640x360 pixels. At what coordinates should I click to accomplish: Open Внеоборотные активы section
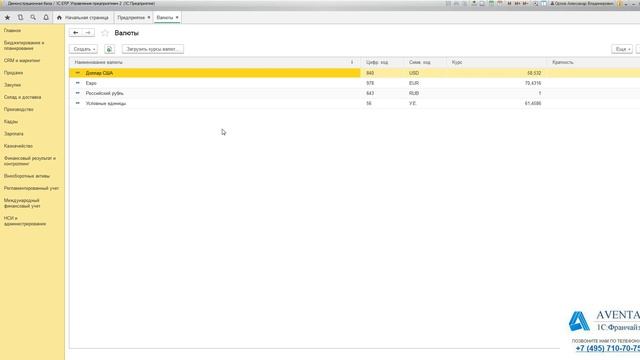[x=27, y=176]
